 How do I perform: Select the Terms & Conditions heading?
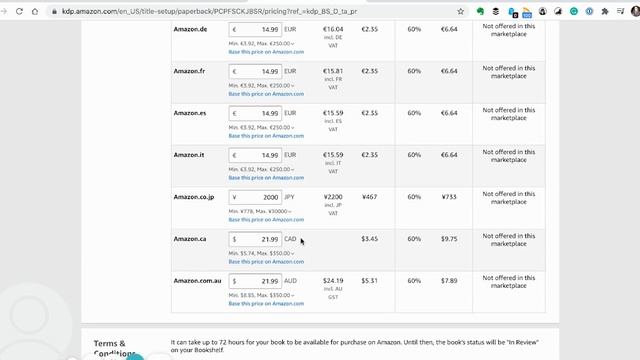tap(114, 348)
